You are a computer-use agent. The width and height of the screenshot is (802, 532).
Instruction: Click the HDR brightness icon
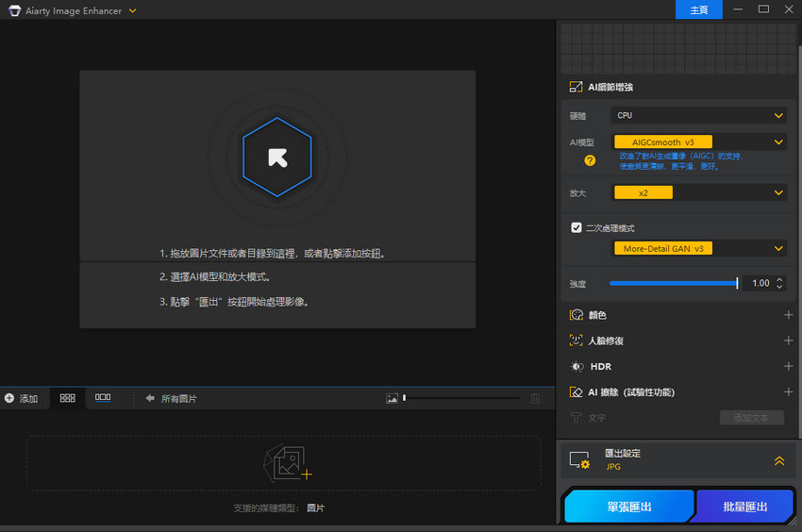576,366
